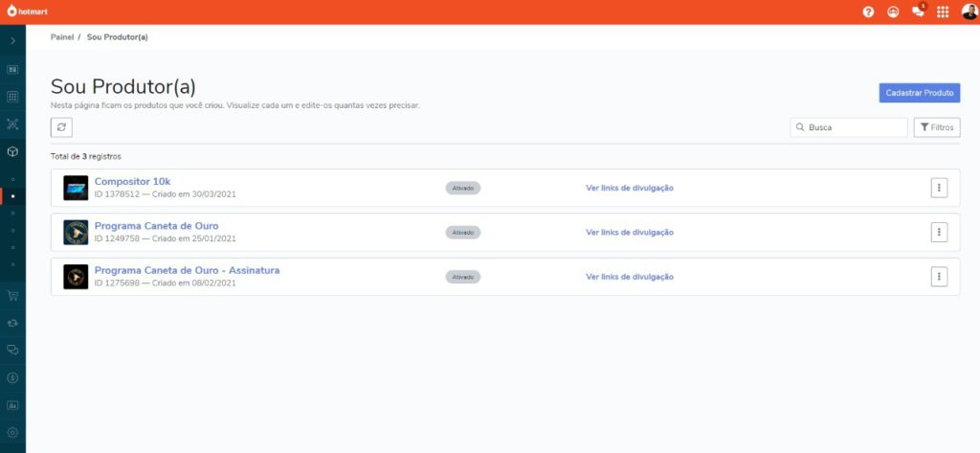Select the highlighted active submenu dot in sidebar
Viewport: 980px width, 453px height.
pos(13,196)
